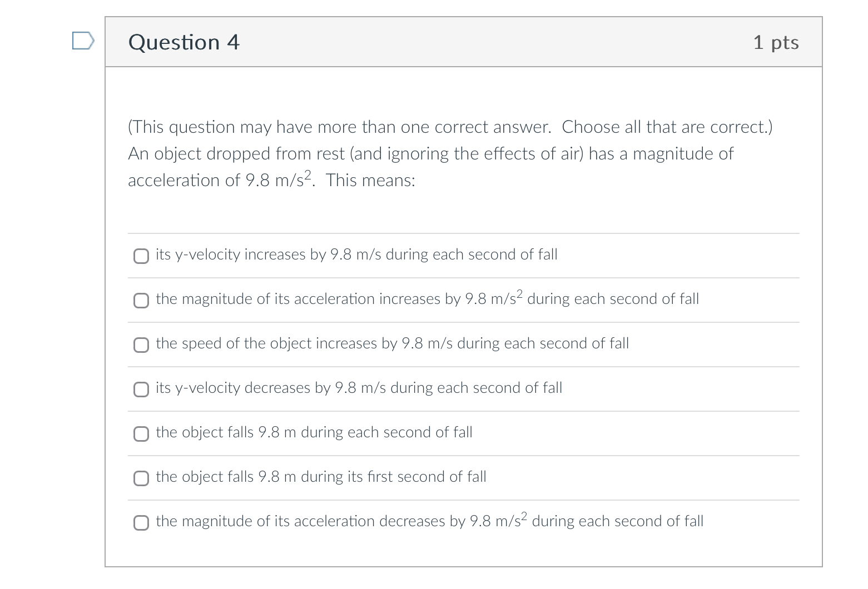Screen dimensions: 868x589
Task: Click the fifth answer row label text
Action: pos(314,432)
